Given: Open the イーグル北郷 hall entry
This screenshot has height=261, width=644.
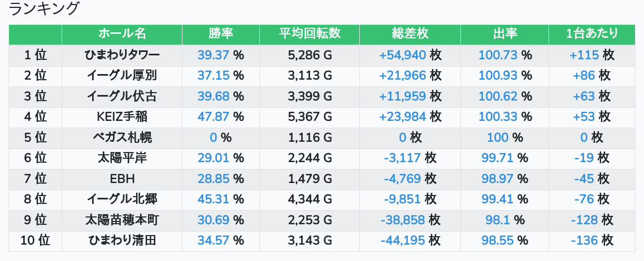Looking at the screenshot, I should (122, 199).
